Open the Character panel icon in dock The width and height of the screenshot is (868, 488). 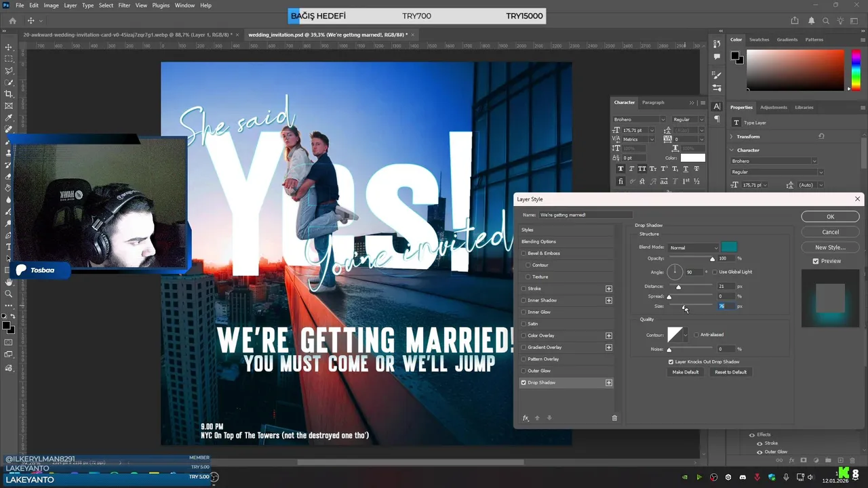point(717,106)
